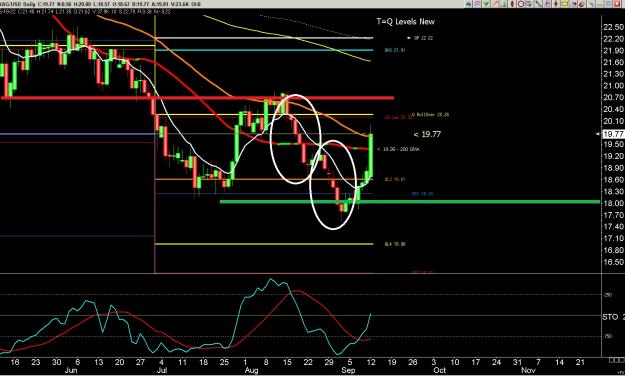Select the diagonal trend line tool
The image size is (625, 376).
pos(538,4)
